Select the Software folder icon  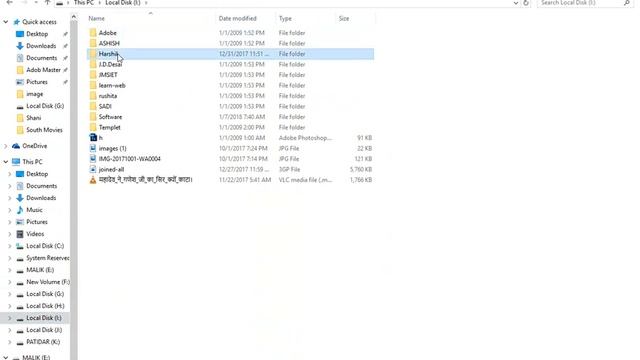click(93, 117)
